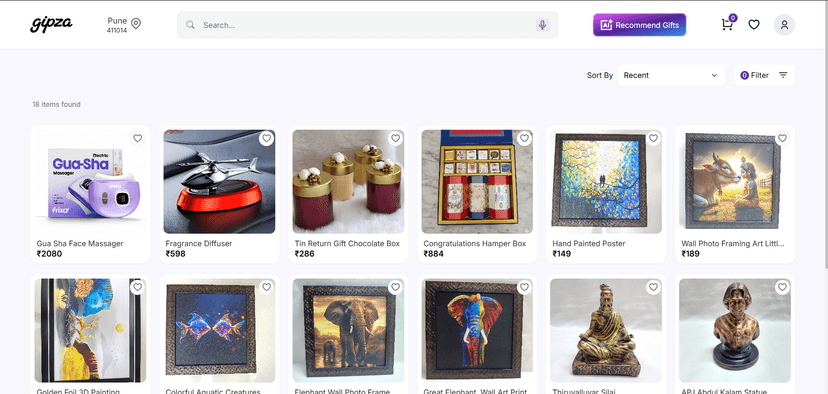The height and width of the screenshot is (394, 828).
Task: Toggle heart on Hand Painted Poster
Action: point(653,138)
